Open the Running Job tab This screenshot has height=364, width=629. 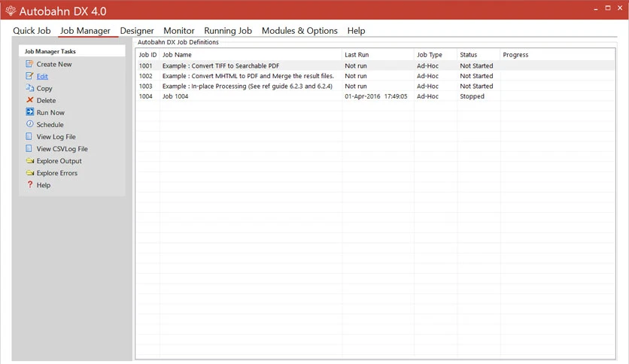(228, 31)
